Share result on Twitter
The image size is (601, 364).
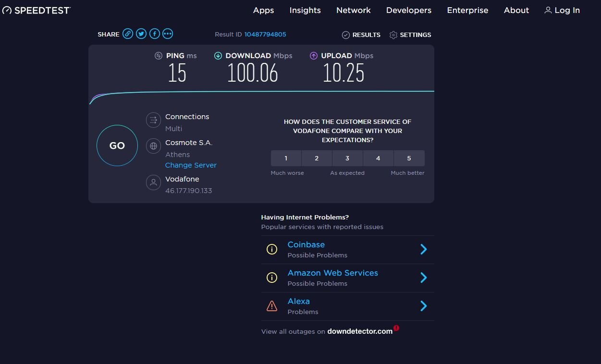tap(141, 34)
